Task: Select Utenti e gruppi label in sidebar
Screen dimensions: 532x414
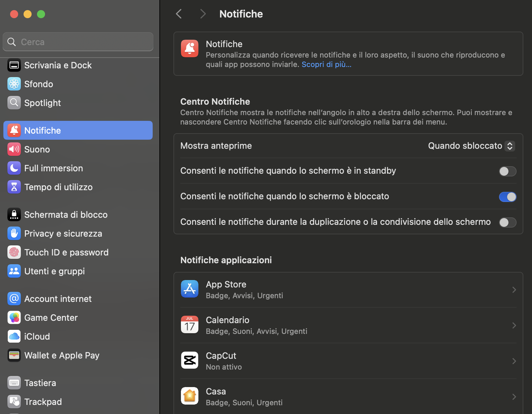Action: coord(54,271)
